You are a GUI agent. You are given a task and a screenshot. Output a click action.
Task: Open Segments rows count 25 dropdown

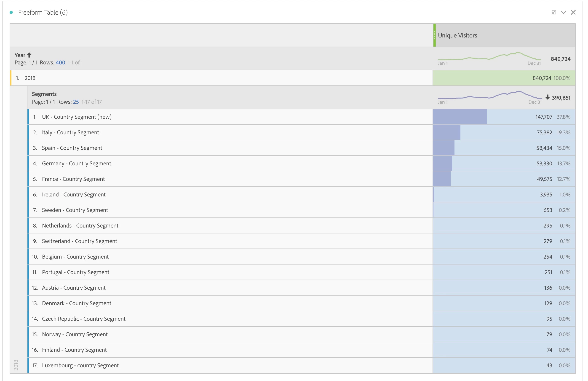76,102
